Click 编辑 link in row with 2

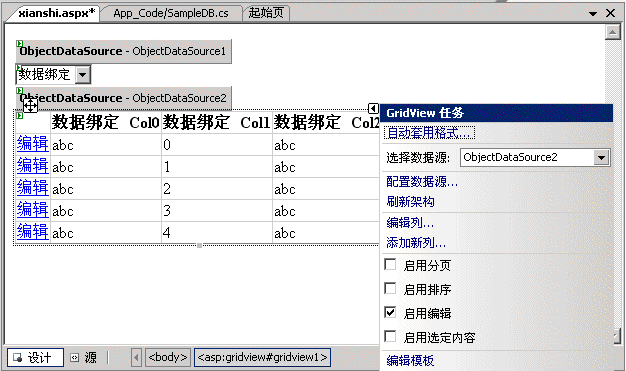pyautogui.click(x=32, y=188)
